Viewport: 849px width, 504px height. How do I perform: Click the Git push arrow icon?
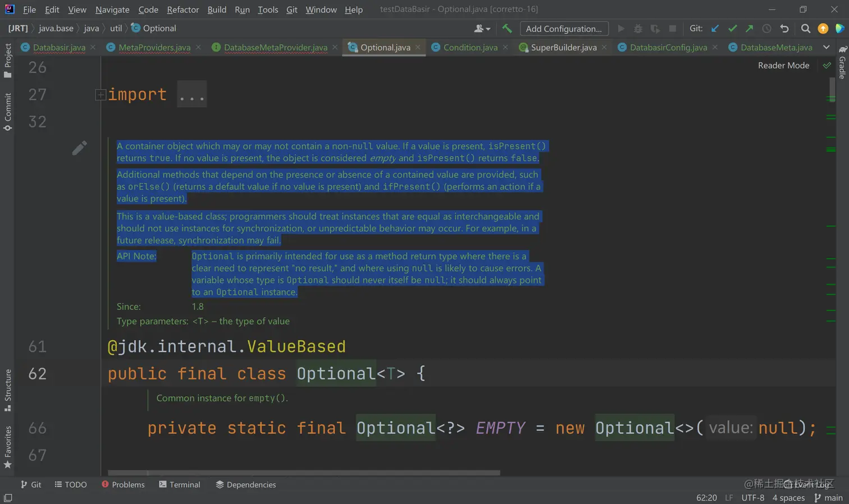click(x=750, y=29)
